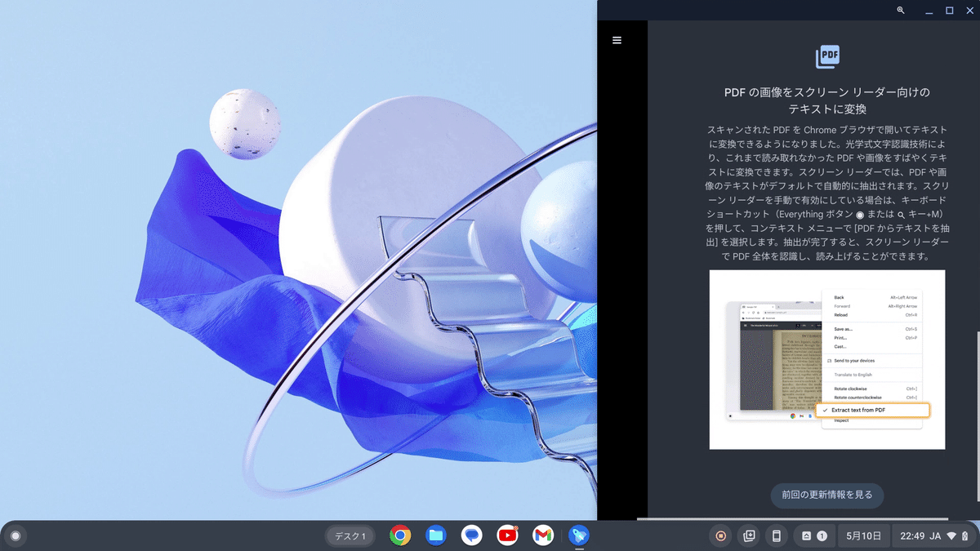The width and height of the screenshot is (980, 551).
Task: Click the battery status icon
Action: 964,536
